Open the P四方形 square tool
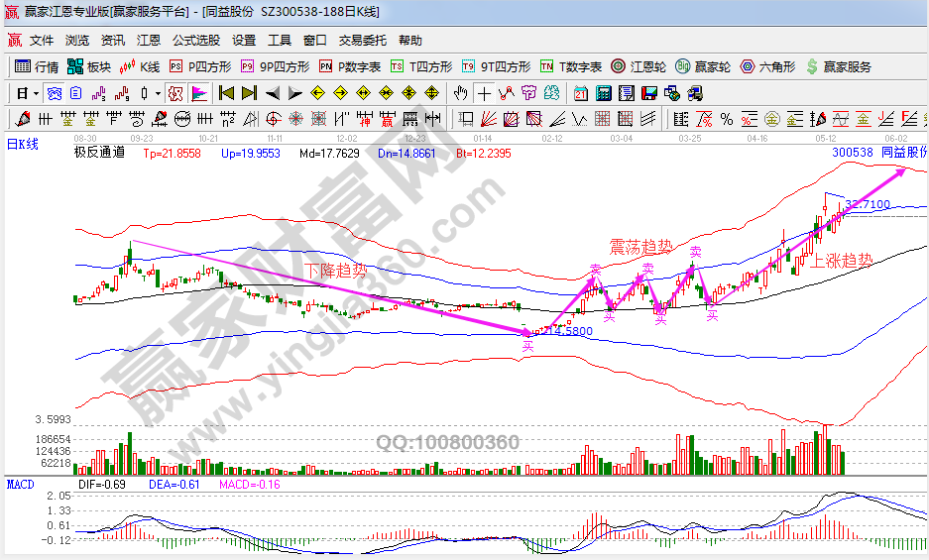 [x=200, y=67]
